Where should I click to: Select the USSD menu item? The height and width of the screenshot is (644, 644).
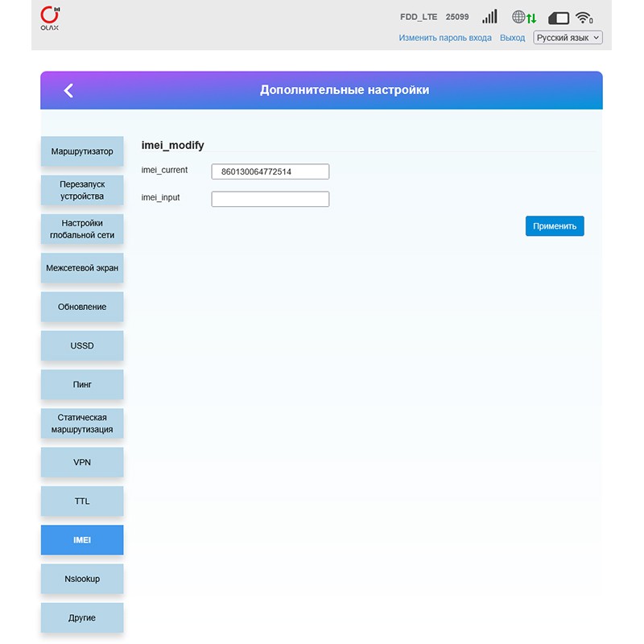coord(82,345)
